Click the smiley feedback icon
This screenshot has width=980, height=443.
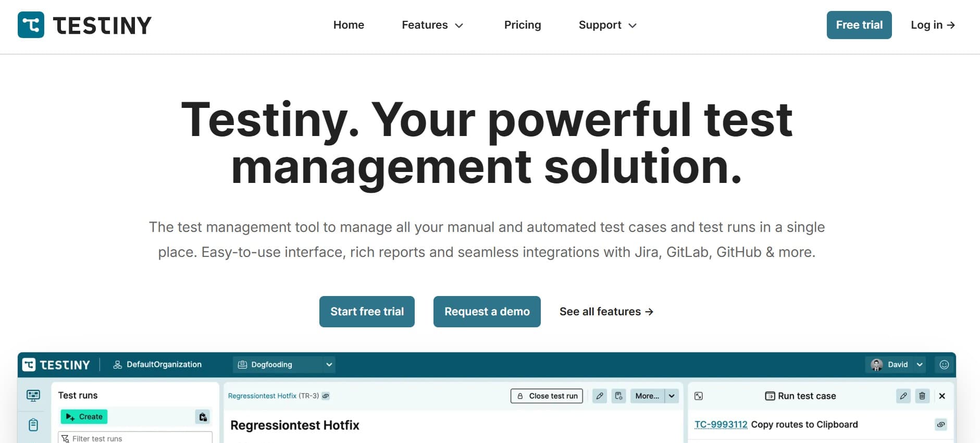point(944,365)
